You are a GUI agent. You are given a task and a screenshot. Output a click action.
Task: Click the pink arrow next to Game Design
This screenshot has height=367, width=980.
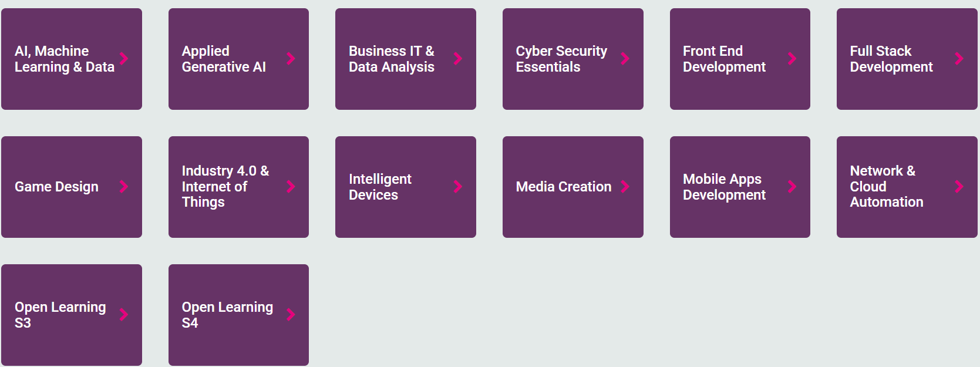124,187
